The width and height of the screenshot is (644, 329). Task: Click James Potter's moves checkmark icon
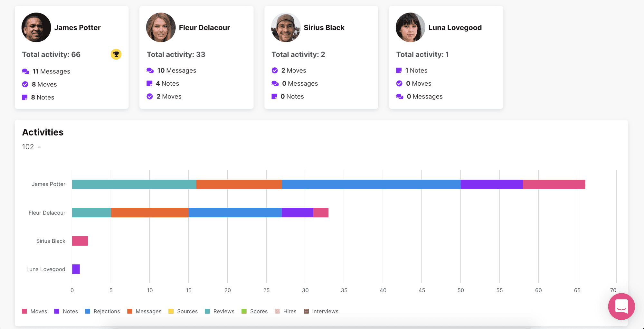25,84
